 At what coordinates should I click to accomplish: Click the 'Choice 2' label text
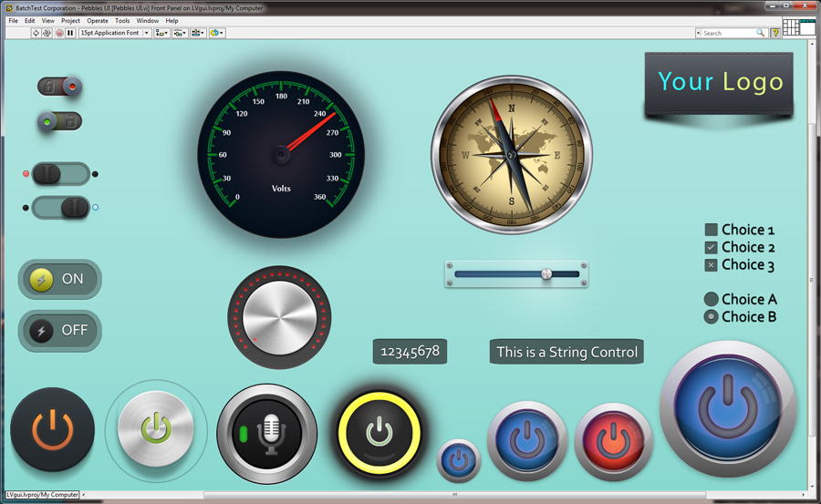[x=748, y=248]
